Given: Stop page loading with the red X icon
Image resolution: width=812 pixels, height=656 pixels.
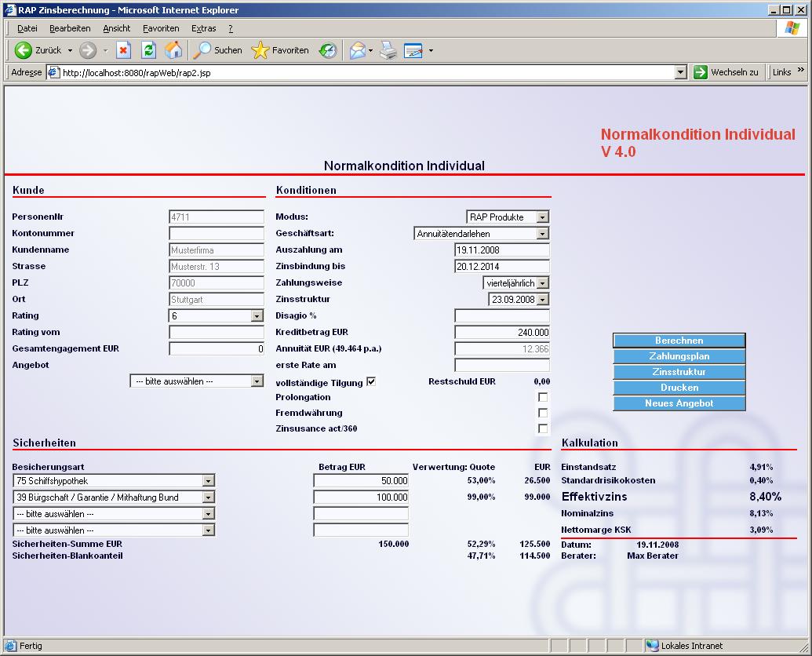Looking at the screenshot, I should (122, 50).
